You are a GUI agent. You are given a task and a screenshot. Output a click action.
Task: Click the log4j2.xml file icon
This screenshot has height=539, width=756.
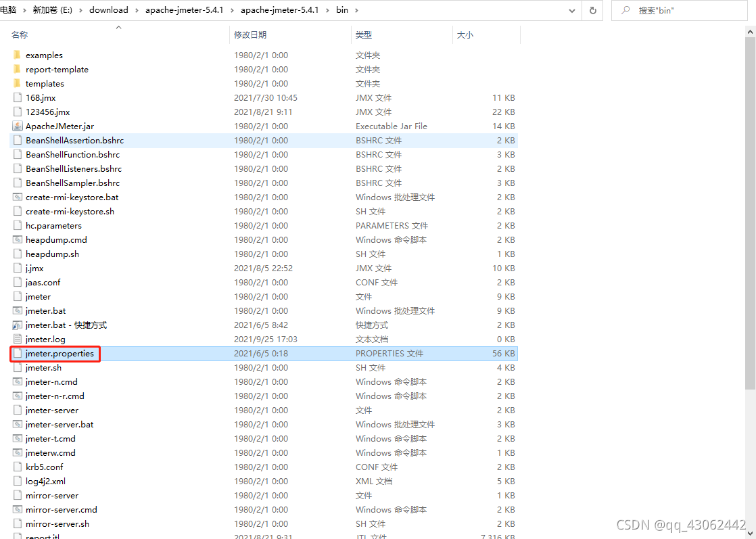click(x=18, y=481)
